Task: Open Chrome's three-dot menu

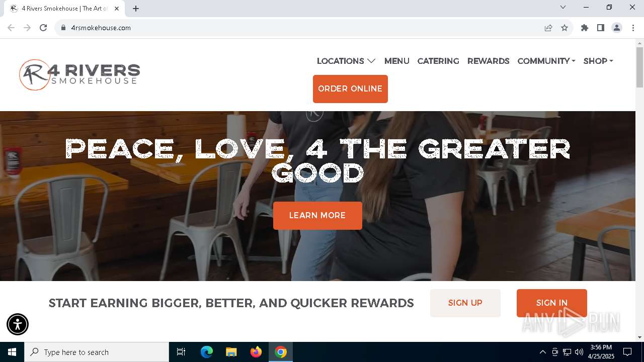Action: click(633, 28)
